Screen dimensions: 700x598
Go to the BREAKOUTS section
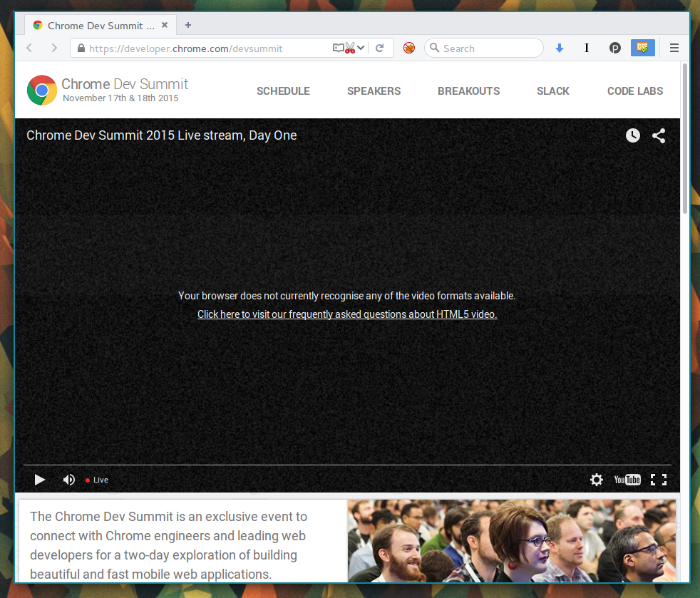469,91
